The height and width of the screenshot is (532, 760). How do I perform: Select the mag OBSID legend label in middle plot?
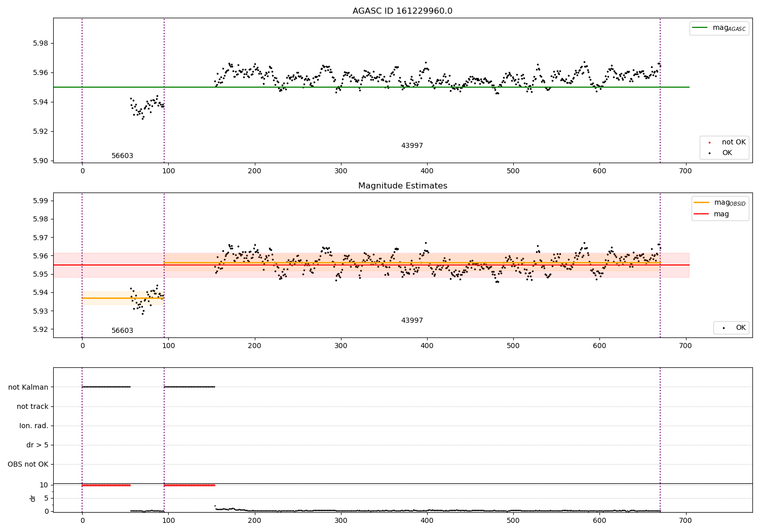point(730,203)
